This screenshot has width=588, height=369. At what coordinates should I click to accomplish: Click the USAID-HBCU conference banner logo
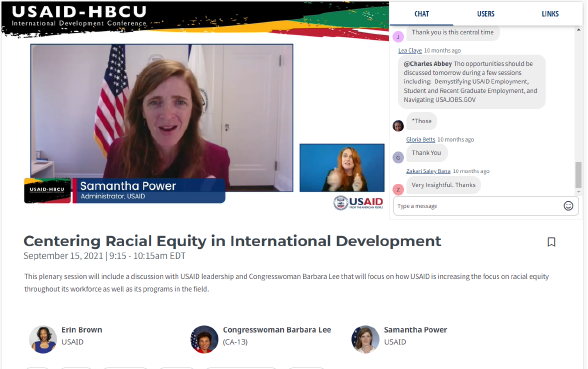pos(79,17)
